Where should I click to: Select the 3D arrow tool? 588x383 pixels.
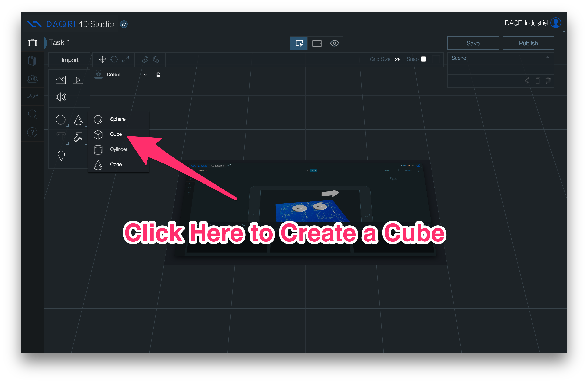pyautogui.click(x=78, y=137)
